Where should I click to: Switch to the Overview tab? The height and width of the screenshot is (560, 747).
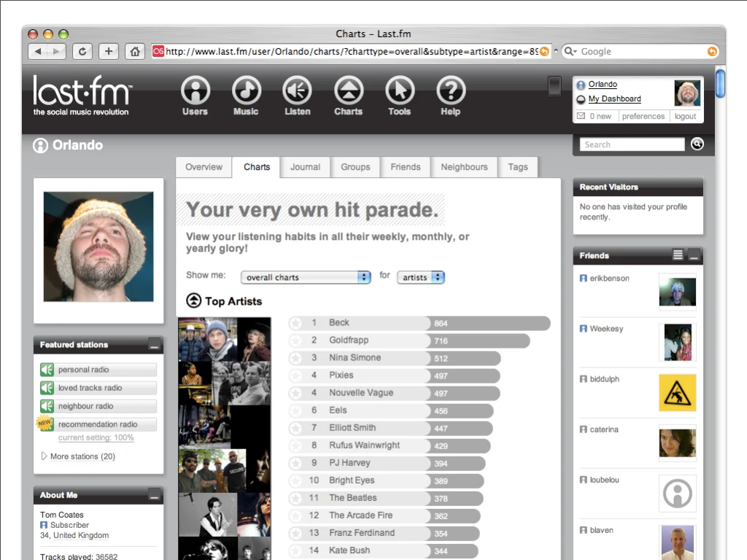coord(204,167)
